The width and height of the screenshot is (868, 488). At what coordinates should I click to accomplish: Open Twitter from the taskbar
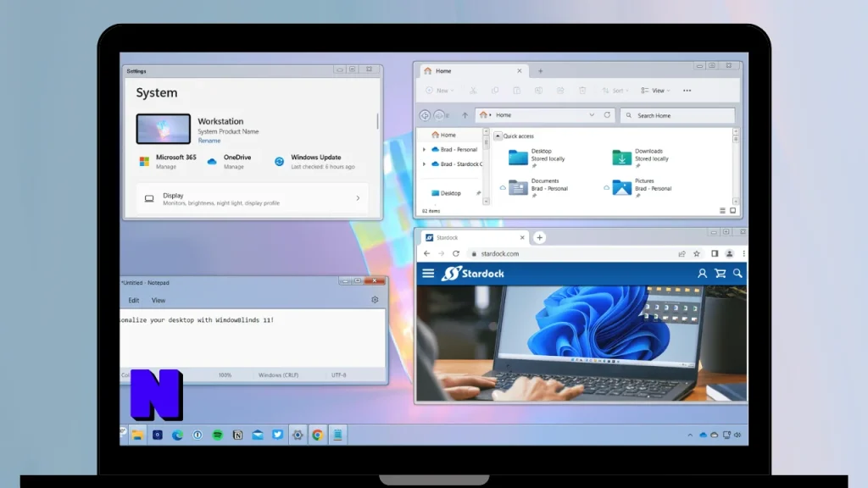click(278, 435)
